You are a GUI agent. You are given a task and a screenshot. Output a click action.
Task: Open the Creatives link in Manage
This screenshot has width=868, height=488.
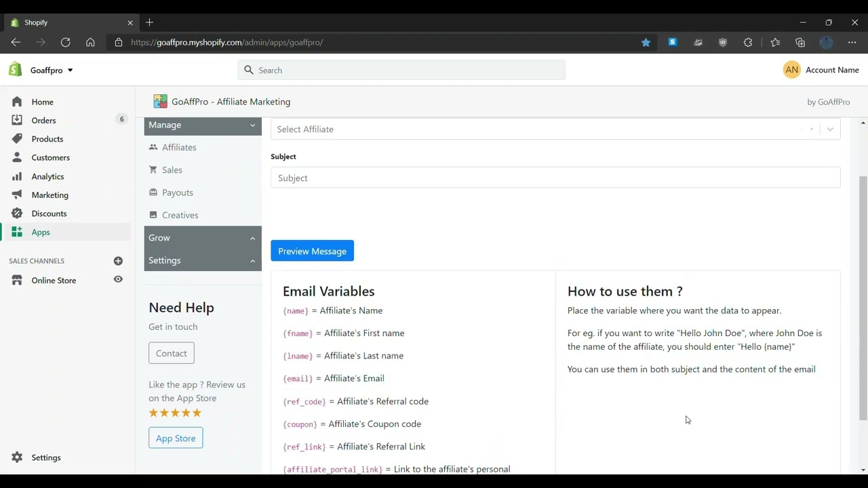pyautogui.click(x=180, y=215)
